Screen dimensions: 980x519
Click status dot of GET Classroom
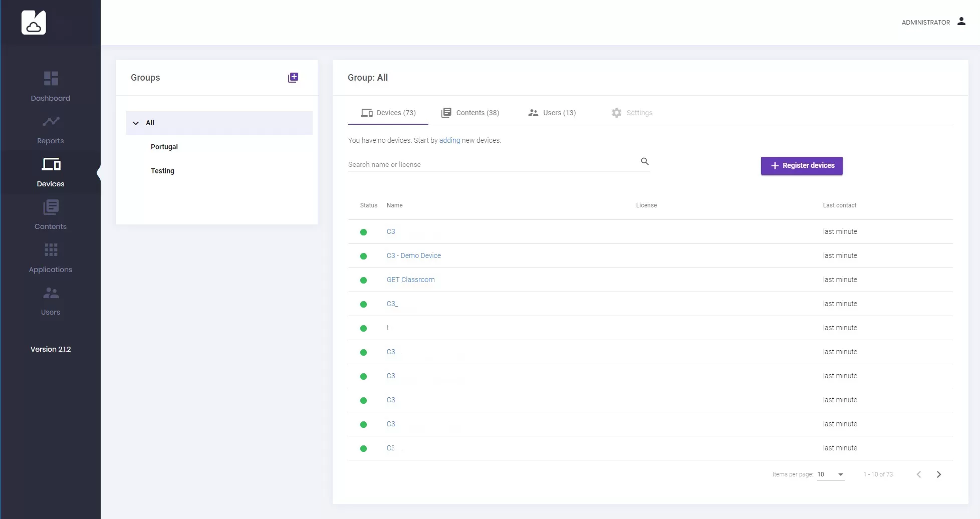click(x=363, y=280)
